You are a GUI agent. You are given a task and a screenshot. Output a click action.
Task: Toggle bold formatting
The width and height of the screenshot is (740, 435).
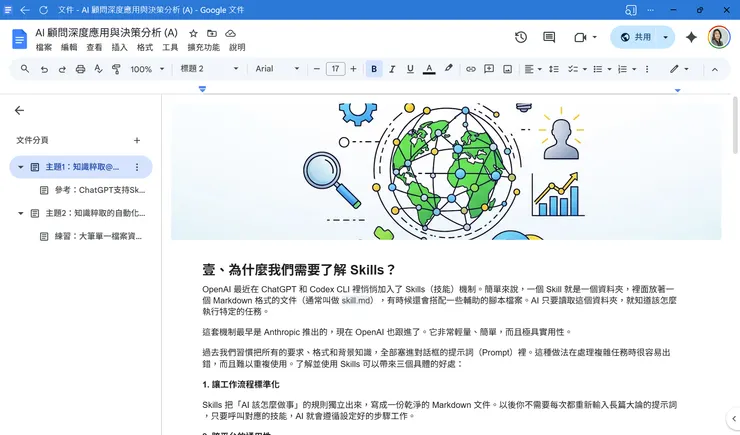(374, 69)
